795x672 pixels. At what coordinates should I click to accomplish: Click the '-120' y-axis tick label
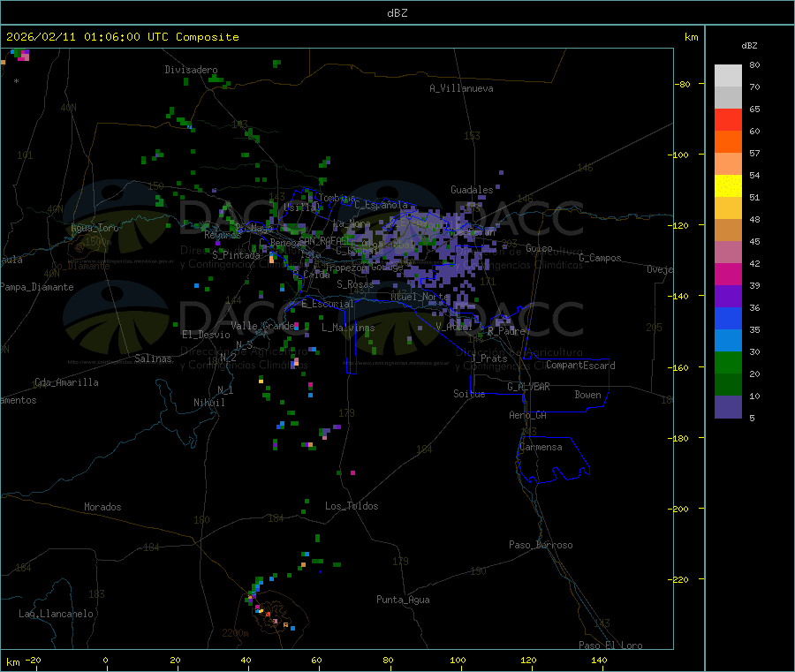coord(678,225)
